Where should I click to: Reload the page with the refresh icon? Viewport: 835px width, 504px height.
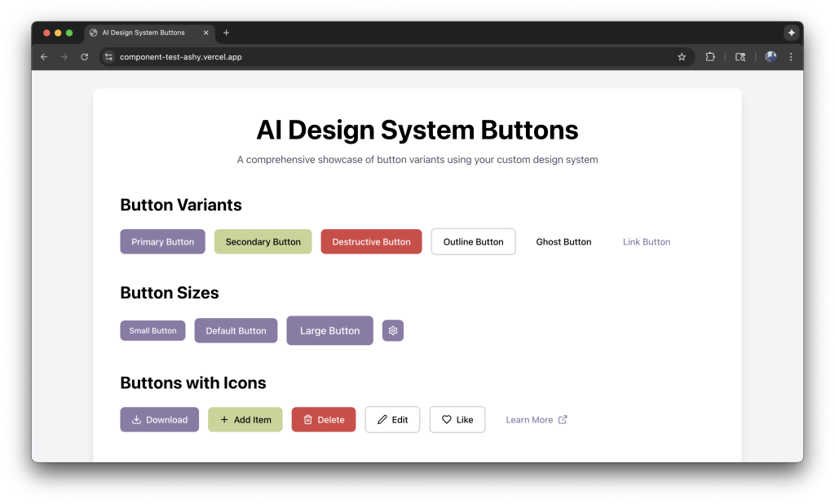pos(84,57)
